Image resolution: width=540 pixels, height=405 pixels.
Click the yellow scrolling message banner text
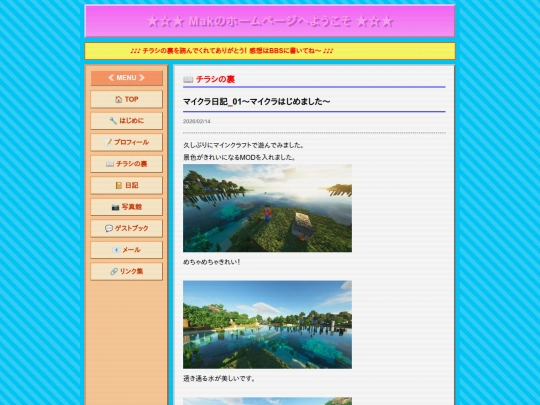(231, 51)
